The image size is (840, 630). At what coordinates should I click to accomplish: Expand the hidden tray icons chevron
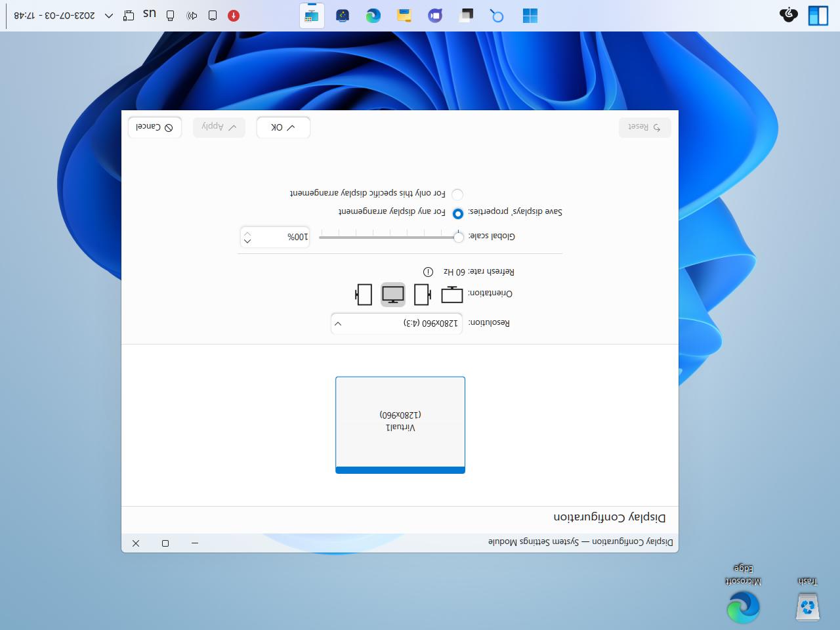109,16
